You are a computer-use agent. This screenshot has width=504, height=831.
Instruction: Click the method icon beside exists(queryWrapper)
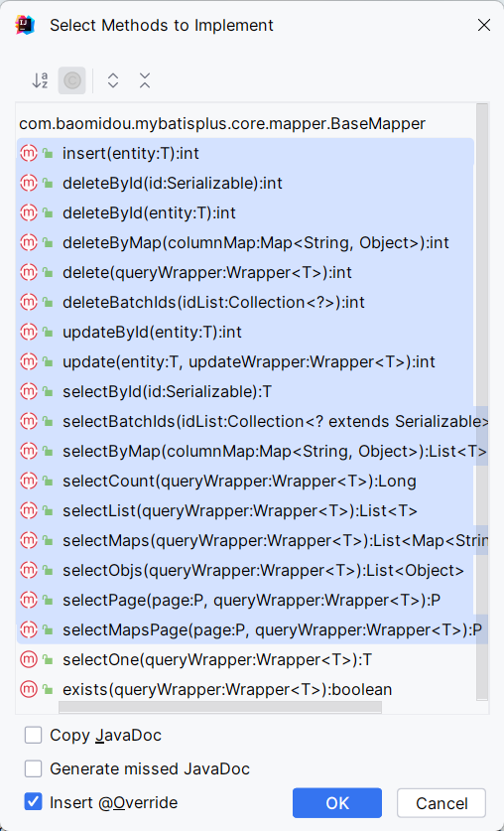[x=29, y=689]
